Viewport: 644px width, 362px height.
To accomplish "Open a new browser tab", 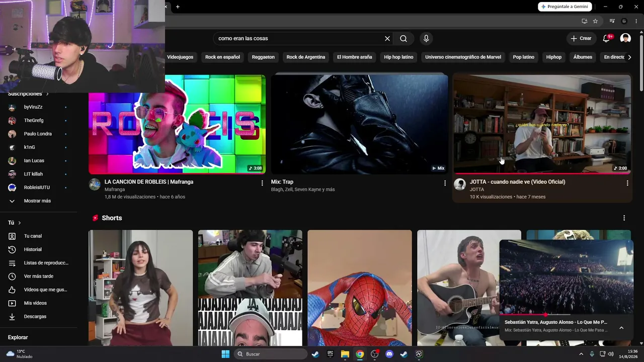I will [x=178, y=7].
